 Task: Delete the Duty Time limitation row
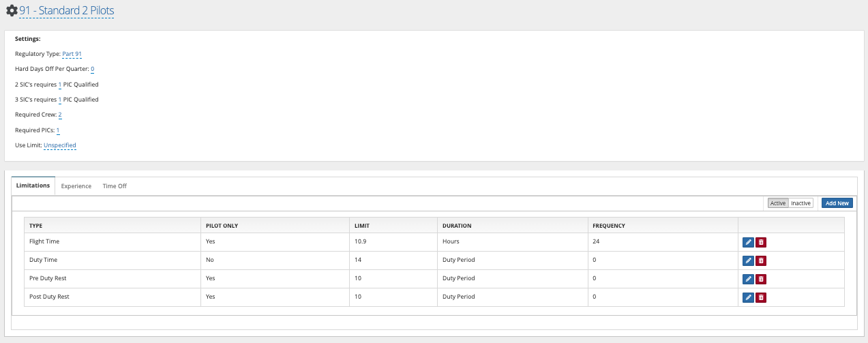(x=761, y=260)
